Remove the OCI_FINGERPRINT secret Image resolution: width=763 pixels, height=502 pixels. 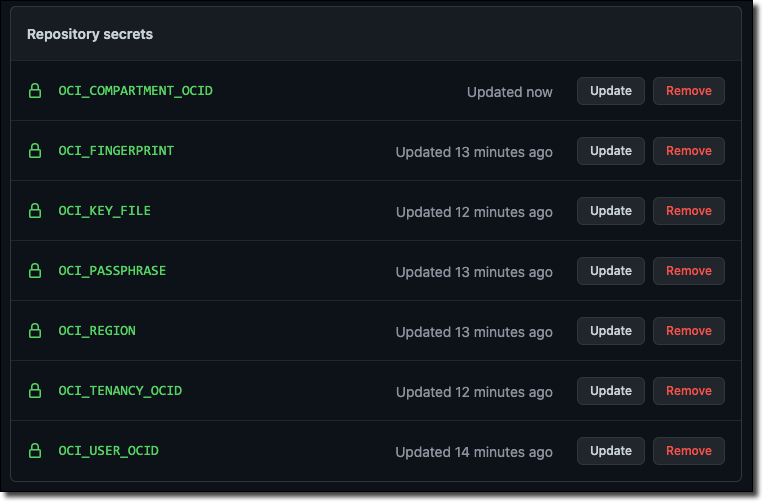pos(688,151)
